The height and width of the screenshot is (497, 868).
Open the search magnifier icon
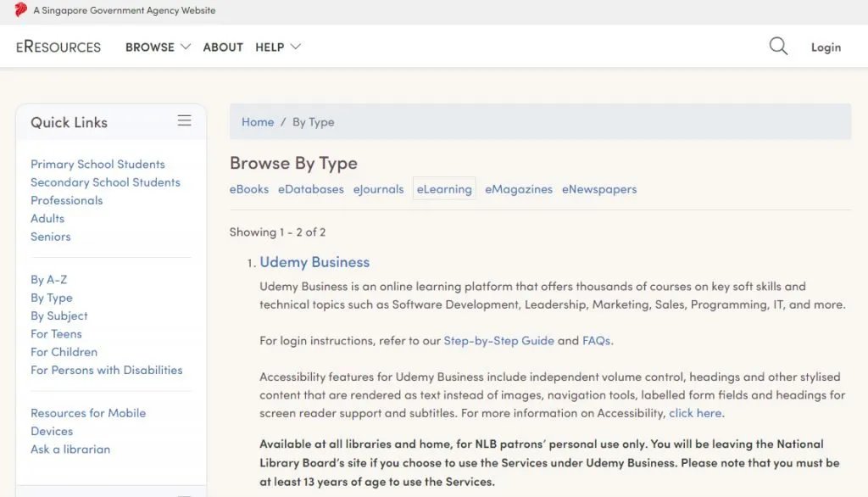pyautogui.click(x=778, y=46)
